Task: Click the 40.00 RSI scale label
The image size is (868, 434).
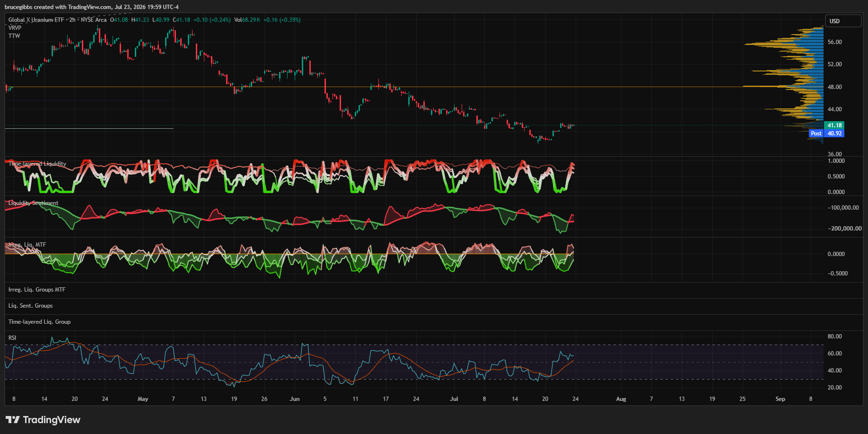Action: 834,371
